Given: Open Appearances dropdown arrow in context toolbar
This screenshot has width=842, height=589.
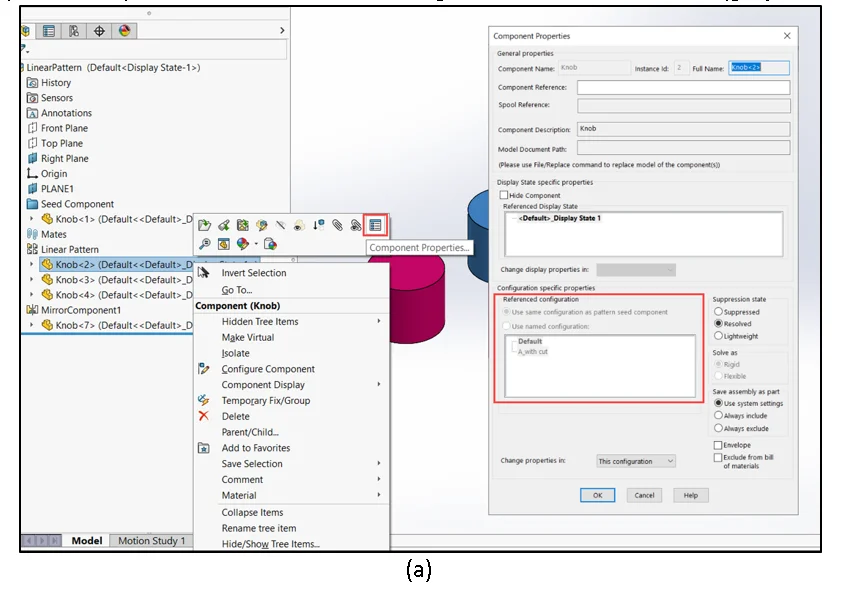Looking at the screenshot, I should tap(256, 244).
